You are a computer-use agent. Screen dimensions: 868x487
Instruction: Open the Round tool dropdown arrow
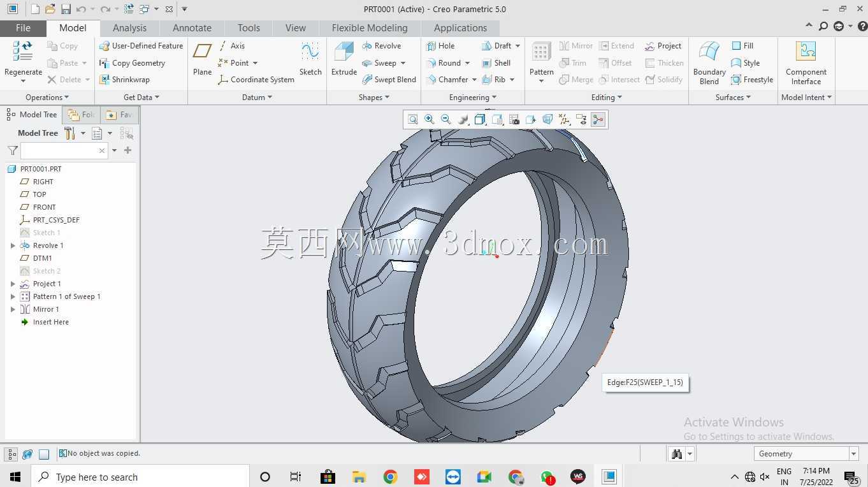point(467,63)
